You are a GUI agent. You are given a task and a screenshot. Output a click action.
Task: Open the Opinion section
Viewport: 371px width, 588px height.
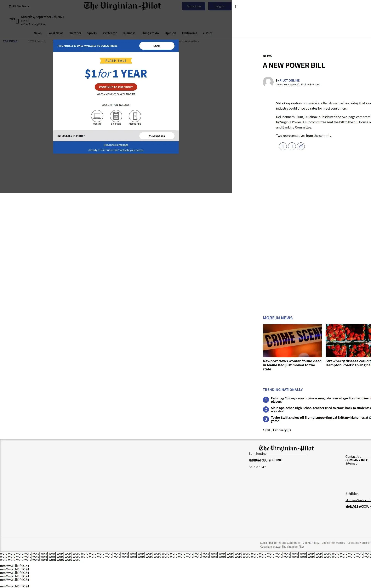tap(170, 33)
